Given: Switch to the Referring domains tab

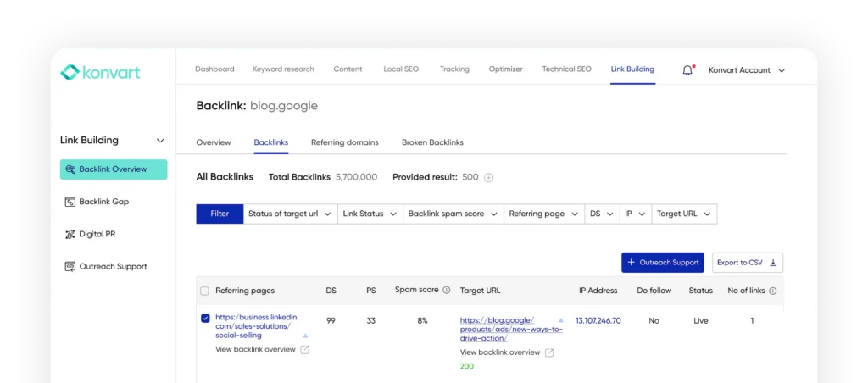Looking at the screenshot, I should pos(345,142).
